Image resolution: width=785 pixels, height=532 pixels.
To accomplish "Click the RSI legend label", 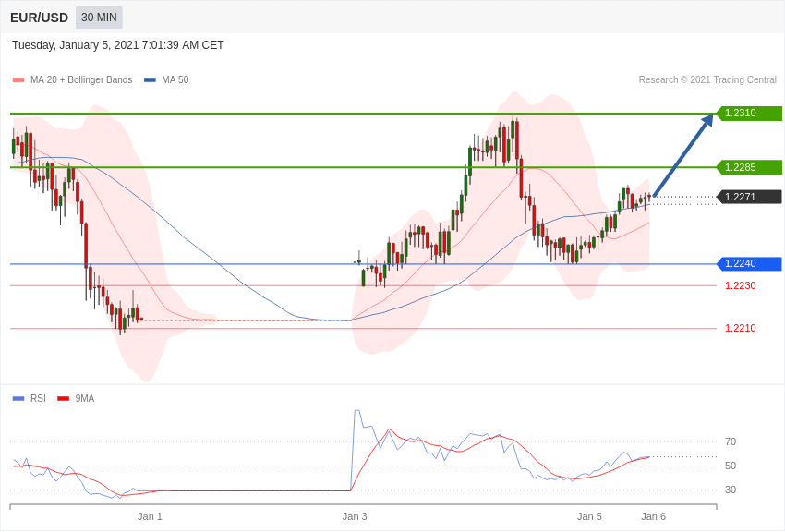I will pyautogui.click(x=38, y=398).
